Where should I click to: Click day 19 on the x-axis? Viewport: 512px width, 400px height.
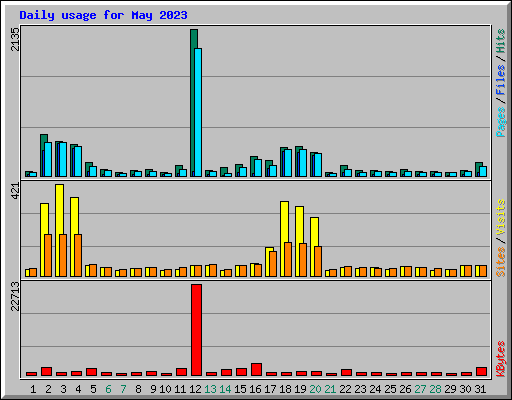300,389
